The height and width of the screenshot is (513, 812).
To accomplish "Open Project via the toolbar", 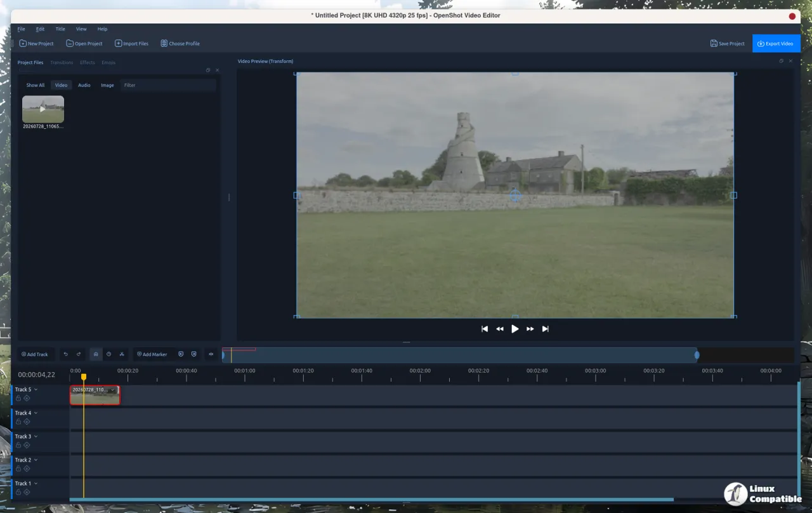I will coord(84,44).
